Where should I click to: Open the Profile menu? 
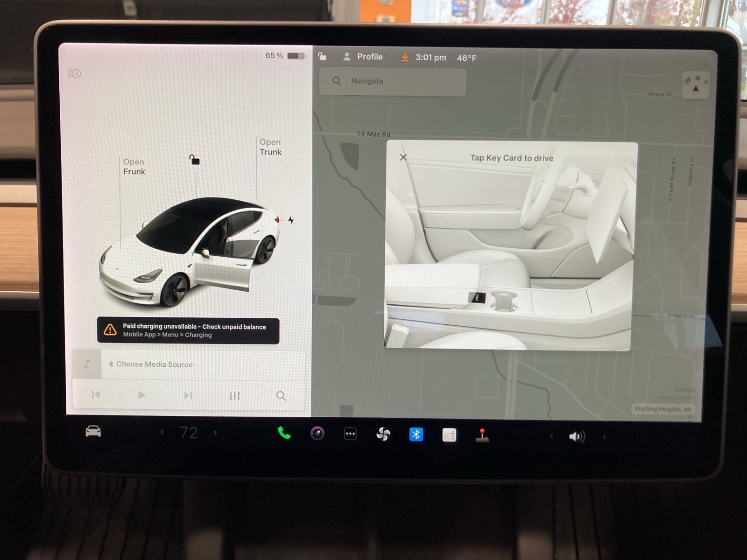click(x=363, y=57)
